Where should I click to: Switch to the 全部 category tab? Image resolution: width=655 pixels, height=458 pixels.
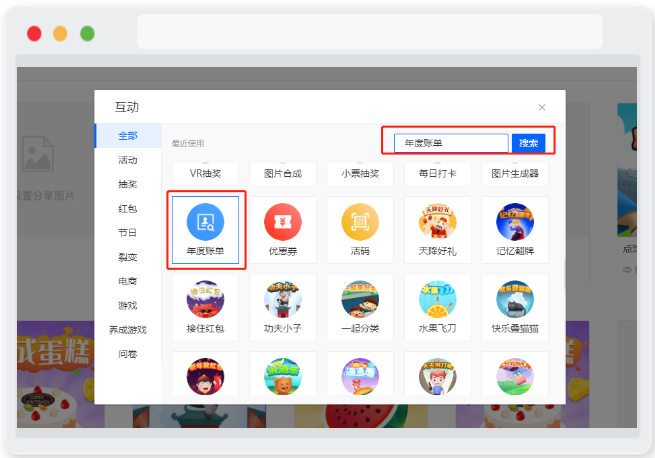tap(128, 136)
